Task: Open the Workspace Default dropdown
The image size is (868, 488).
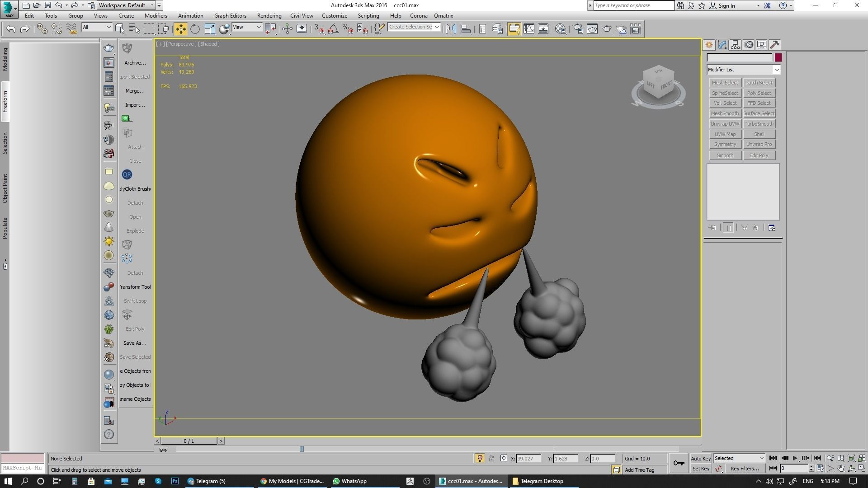Action: coord(130,5)
